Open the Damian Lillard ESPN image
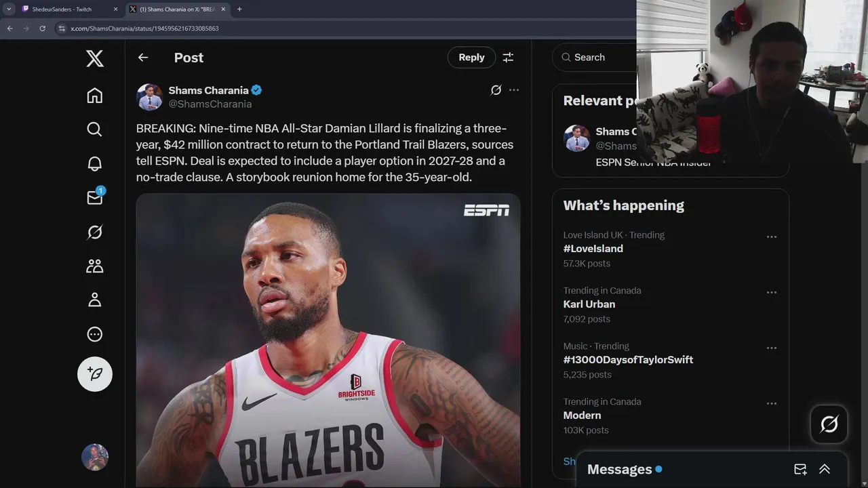 (x=328, y=340)
